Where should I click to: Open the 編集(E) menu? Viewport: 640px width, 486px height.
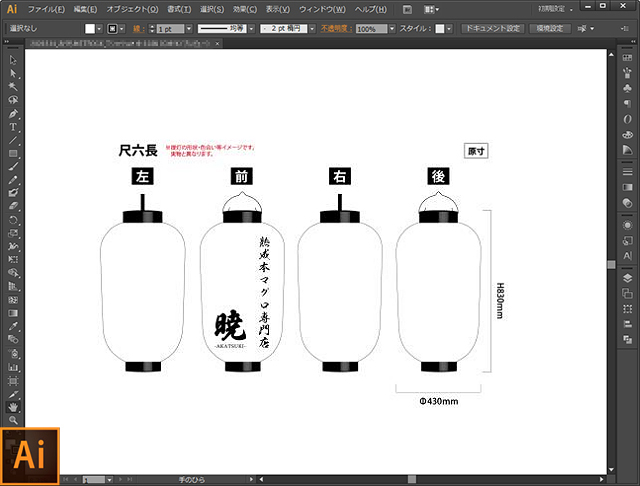pos(85,9)
